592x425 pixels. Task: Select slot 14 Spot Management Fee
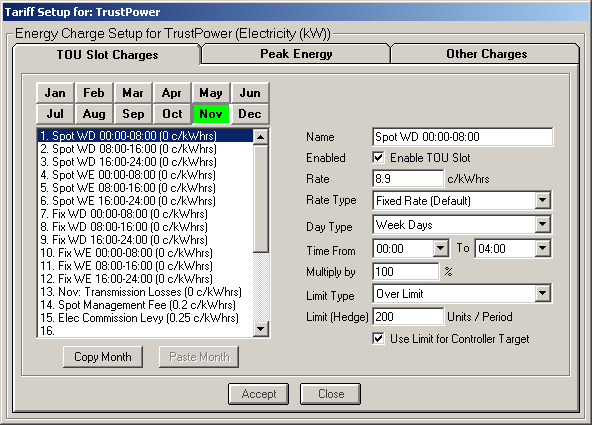tap(145, 305)
